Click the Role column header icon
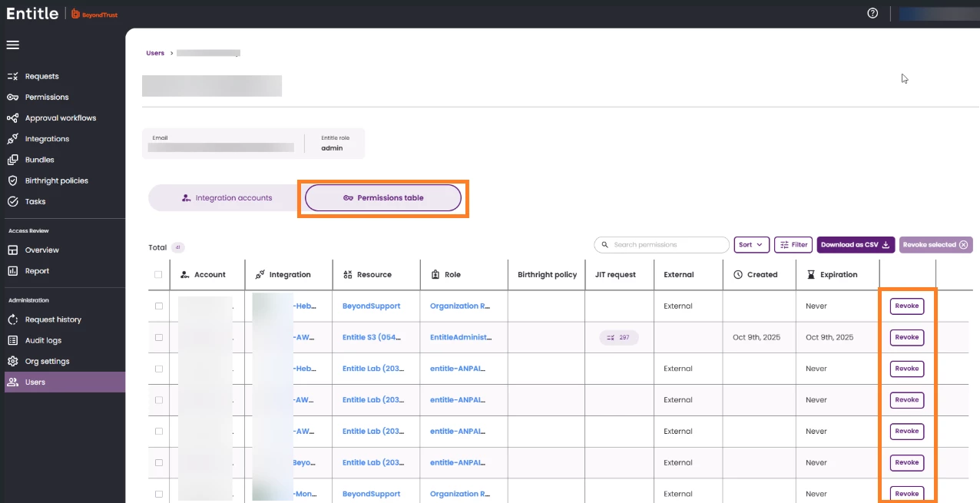Screen dimensions: 980x503 click(x=435, y=274)
